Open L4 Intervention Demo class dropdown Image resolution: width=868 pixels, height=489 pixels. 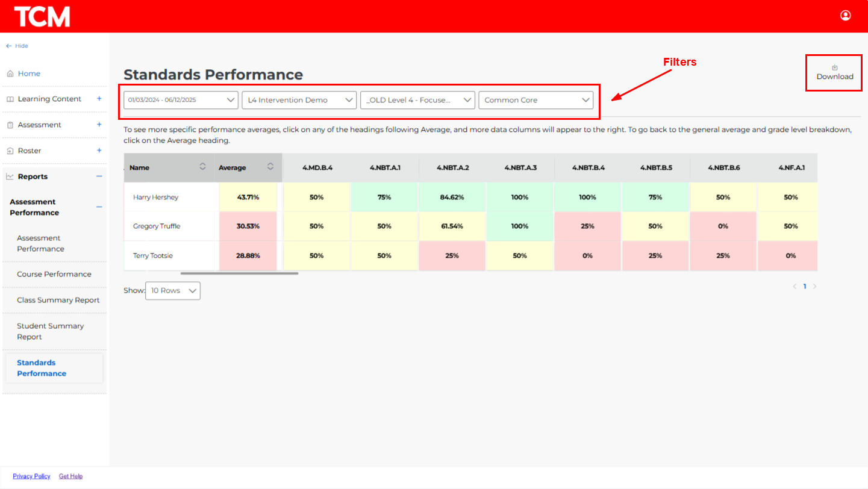[299, 100]
